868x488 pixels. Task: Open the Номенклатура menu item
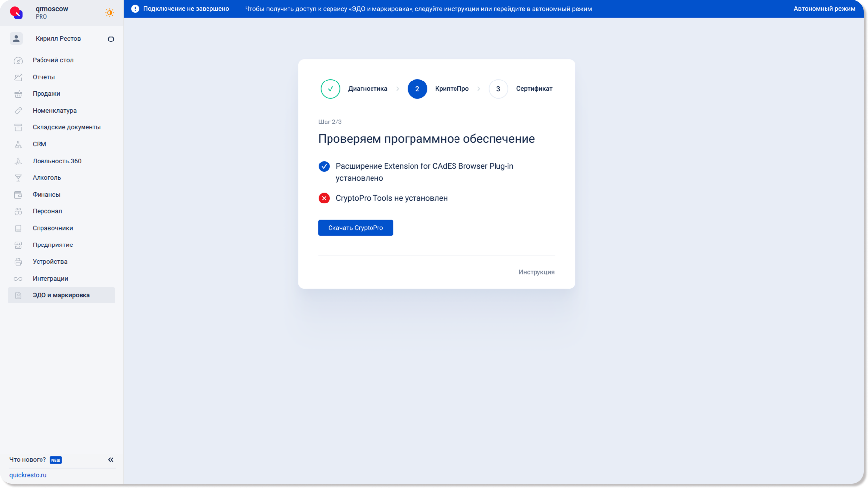coord(54,111)
